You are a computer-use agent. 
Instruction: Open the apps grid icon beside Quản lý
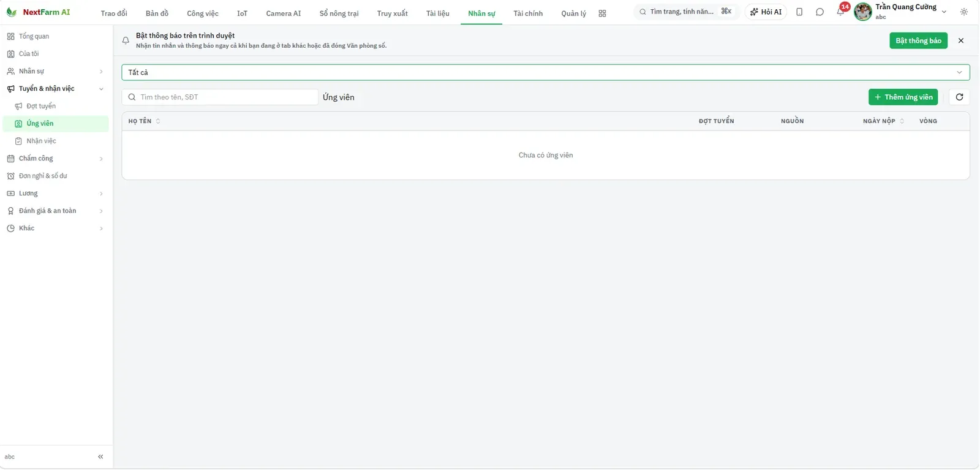pyautogui.click(x=602, y=13)
